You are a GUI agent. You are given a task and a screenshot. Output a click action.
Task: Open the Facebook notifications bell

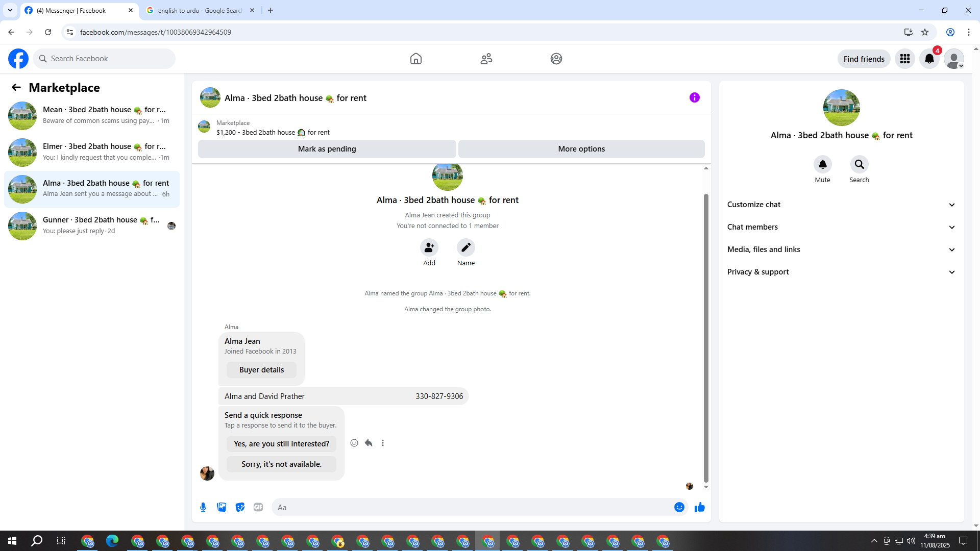[929, 59]
